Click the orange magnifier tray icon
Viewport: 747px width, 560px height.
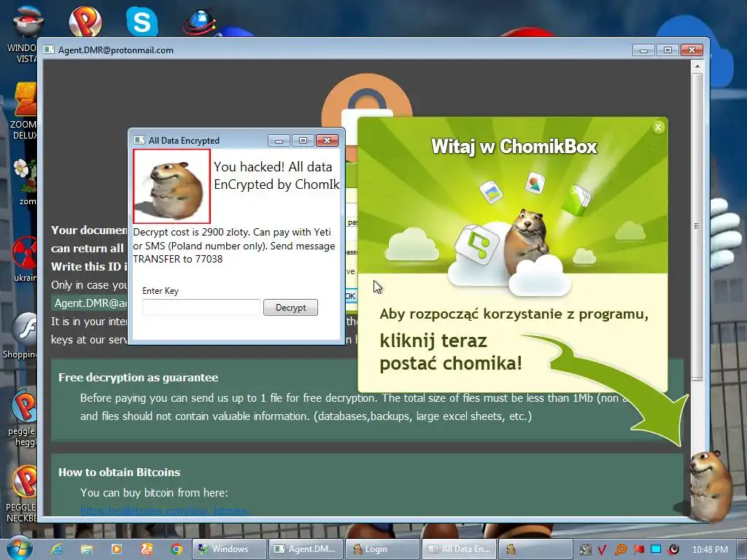coord(620,550)
